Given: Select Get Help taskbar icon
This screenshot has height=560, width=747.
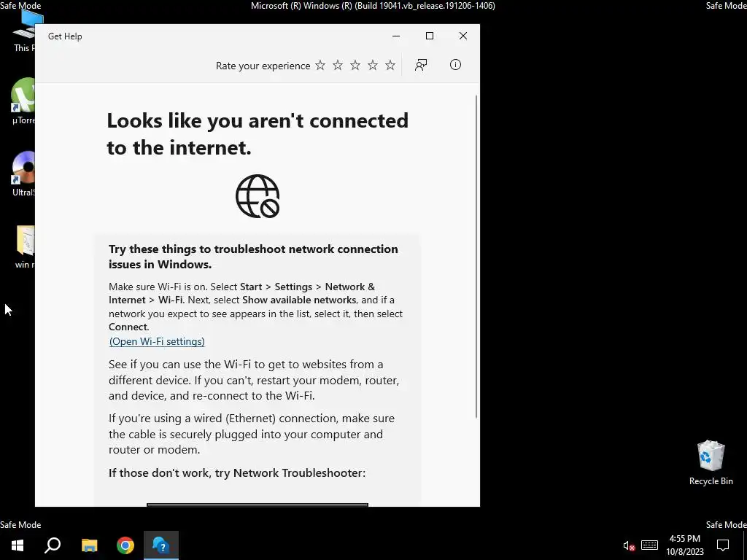Looking at the screenshot, I should click(161, 545).
